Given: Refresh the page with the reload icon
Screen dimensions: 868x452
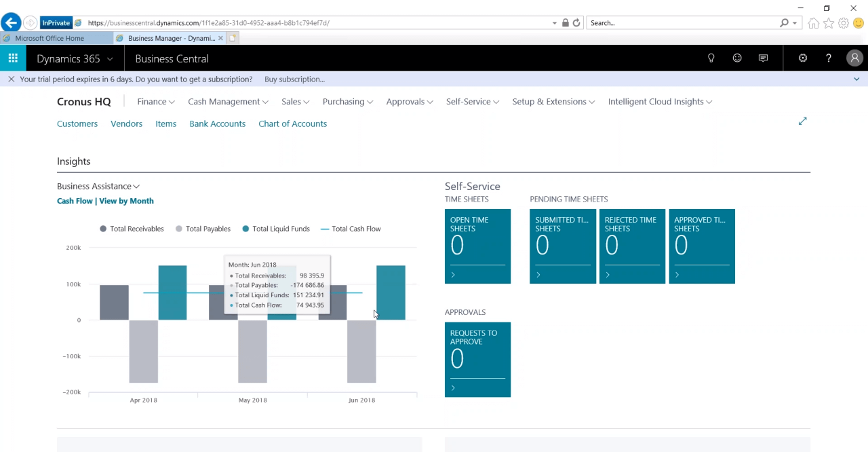Looking at the screenshot, I should click(x=576, y=23).
